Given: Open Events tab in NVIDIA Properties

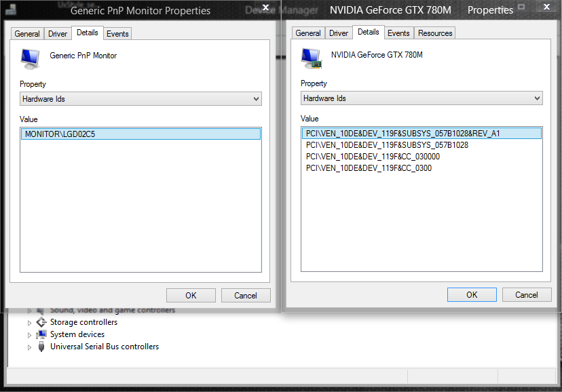Looking at the screenshot, I should click(398, 33).
